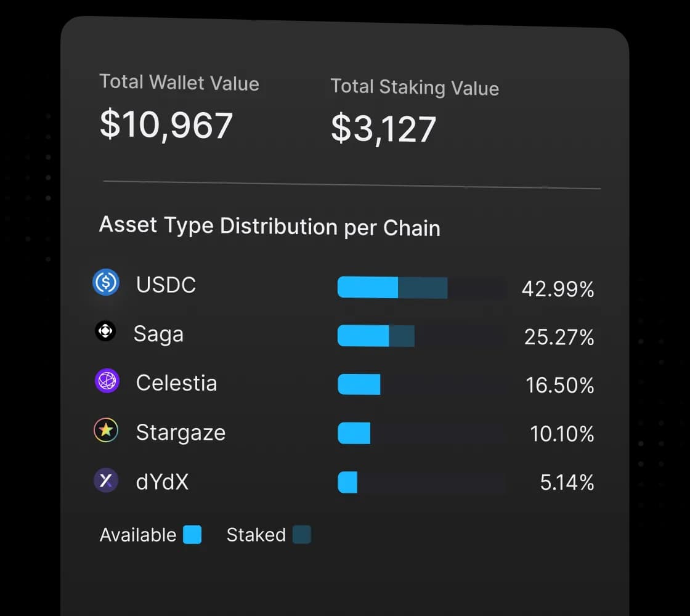Click the Celestia purple logo icon

click(105, 381)
